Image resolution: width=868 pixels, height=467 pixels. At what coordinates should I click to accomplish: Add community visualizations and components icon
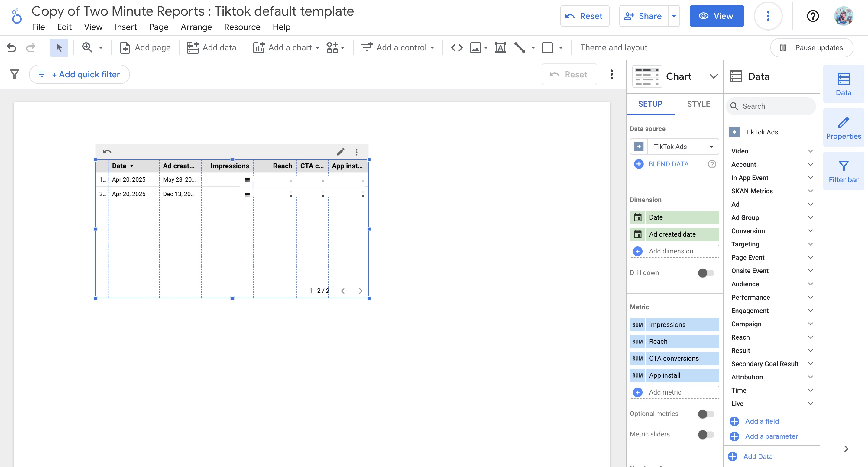[335, 47]
